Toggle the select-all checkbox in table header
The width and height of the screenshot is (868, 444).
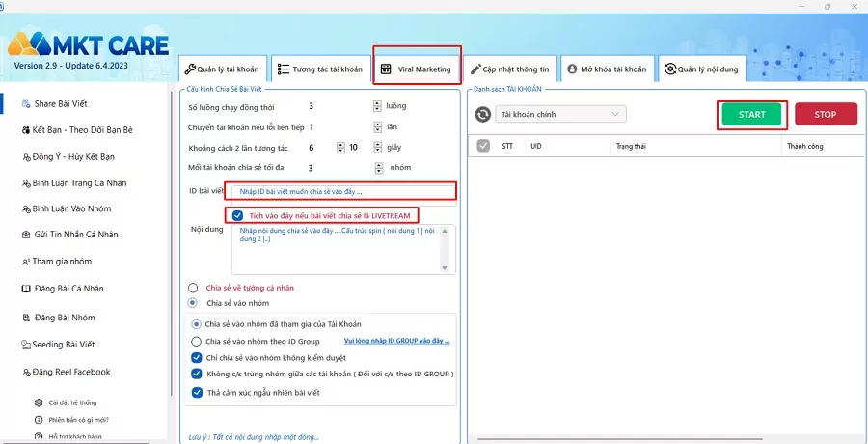click(x=483, y=146)
